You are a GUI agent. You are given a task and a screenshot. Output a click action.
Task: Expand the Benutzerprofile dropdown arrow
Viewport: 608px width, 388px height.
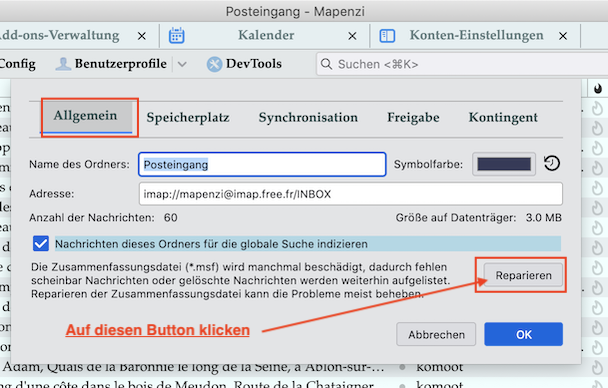click(x=182, y=64)
